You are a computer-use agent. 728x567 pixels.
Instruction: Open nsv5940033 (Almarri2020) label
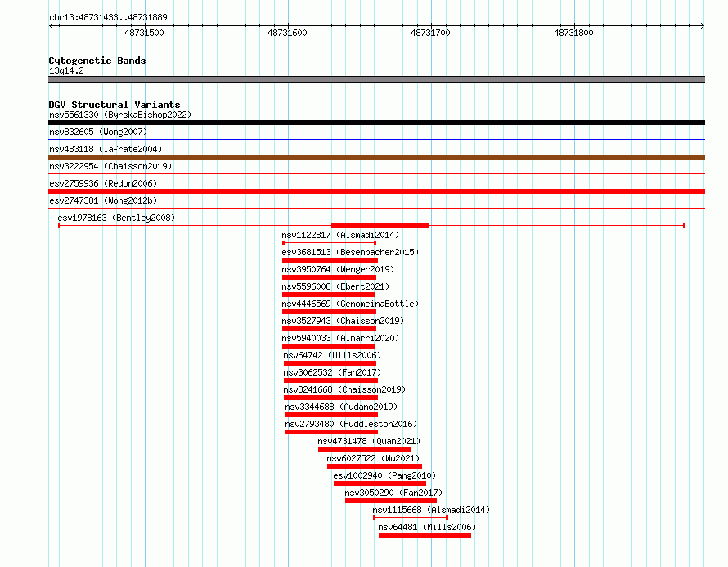coord(340,338)
